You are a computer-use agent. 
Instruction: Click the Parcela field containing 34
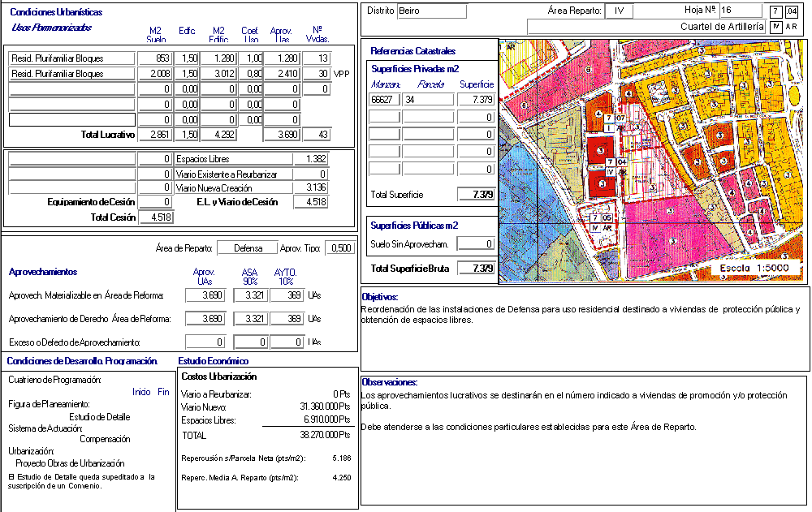(x=428, y=99)
